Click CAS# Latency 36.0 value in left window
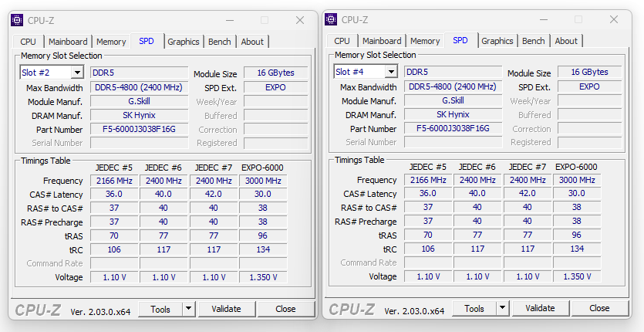 [114, 194]
